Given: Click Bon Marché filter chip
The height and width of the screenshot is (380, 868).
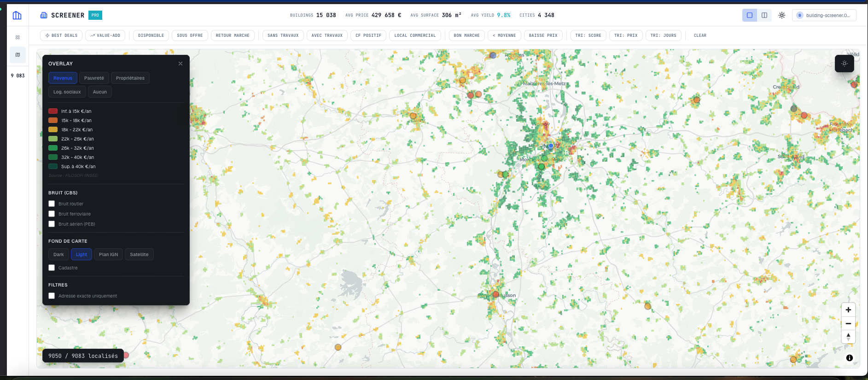Looking at the screenshot, I should (x=466, y=35).
